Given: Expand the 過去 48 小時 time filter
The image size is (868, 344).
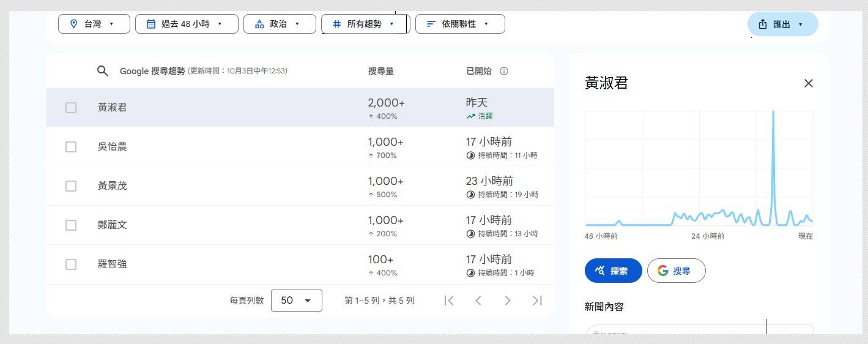Looking at the screenshot, I should [x=186, y=24].
